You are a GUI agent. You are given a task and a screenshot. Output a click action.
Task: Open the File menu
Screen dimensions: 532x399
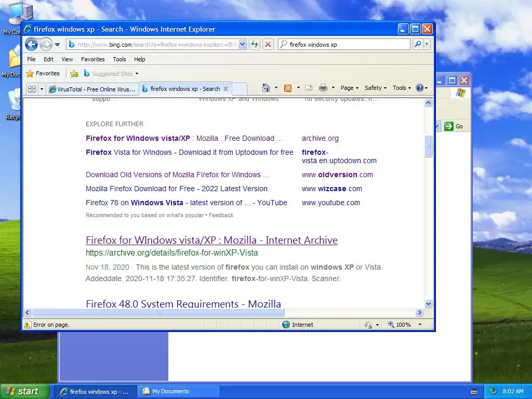[31, 59]
